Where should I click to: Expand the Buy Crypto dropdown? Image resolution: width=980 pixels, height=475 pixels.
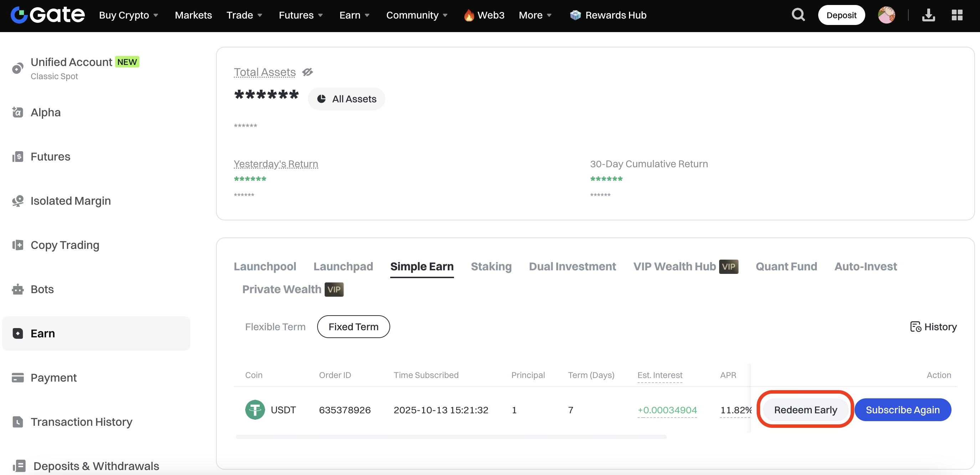[x=129, y=15]
